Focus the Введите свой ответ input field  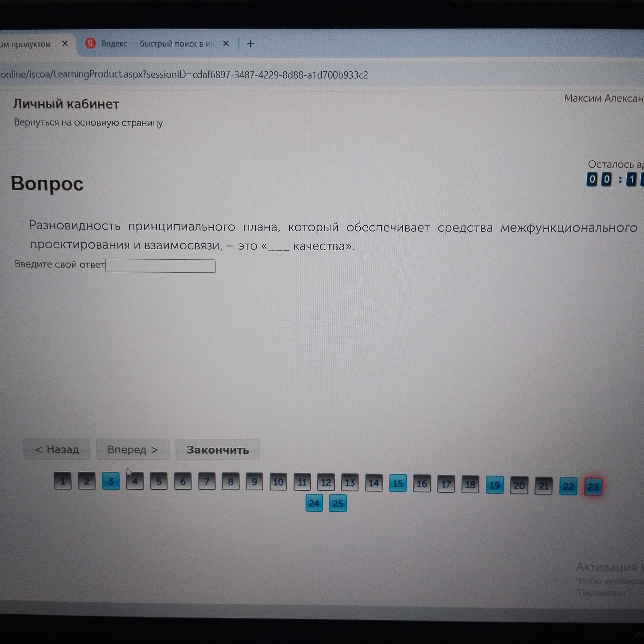click(x=160, y=266)
